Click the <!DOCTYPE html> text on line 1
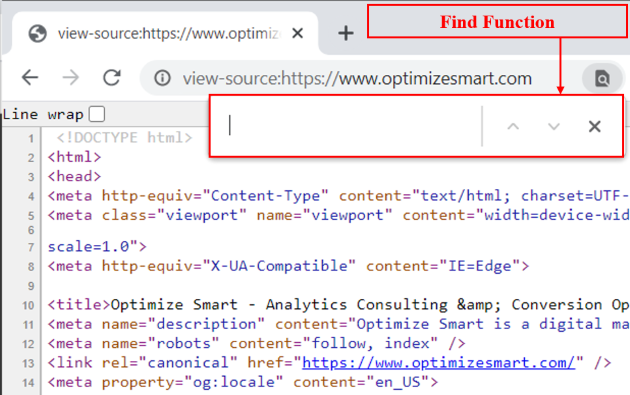This screenshot has height=395, width=630. pos(125,137)
